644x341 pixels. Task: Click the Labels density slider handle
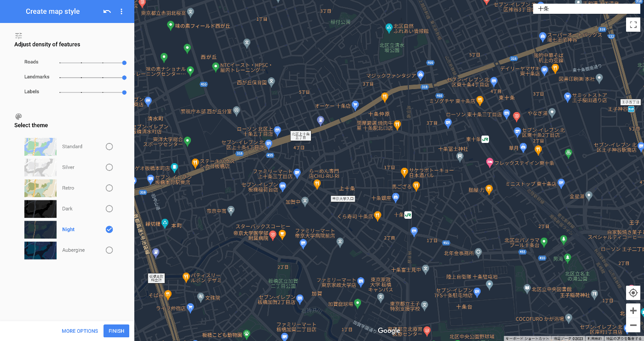point(124,92)
